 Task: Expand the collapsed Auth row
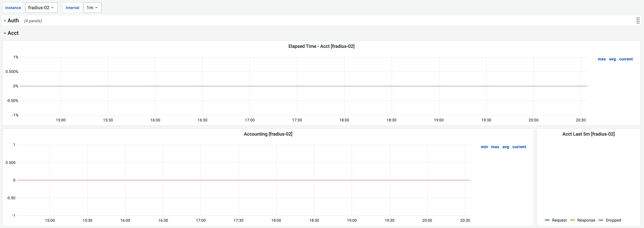coord(13,20)
